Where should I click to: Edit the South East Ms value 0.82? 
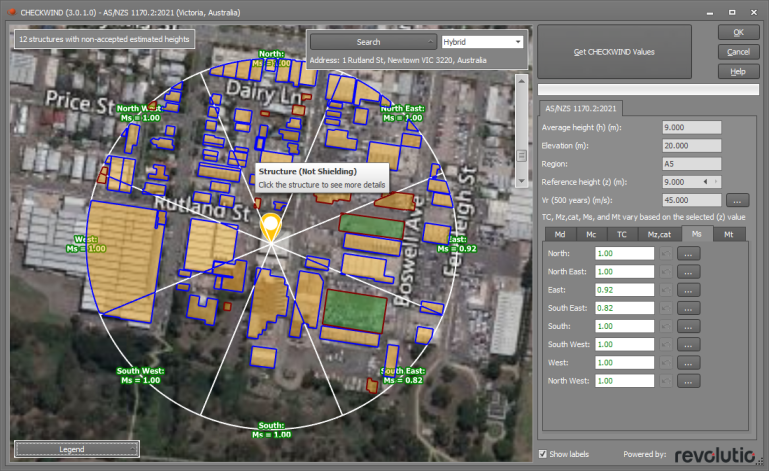pyautogui.click(x=624, y=308)
